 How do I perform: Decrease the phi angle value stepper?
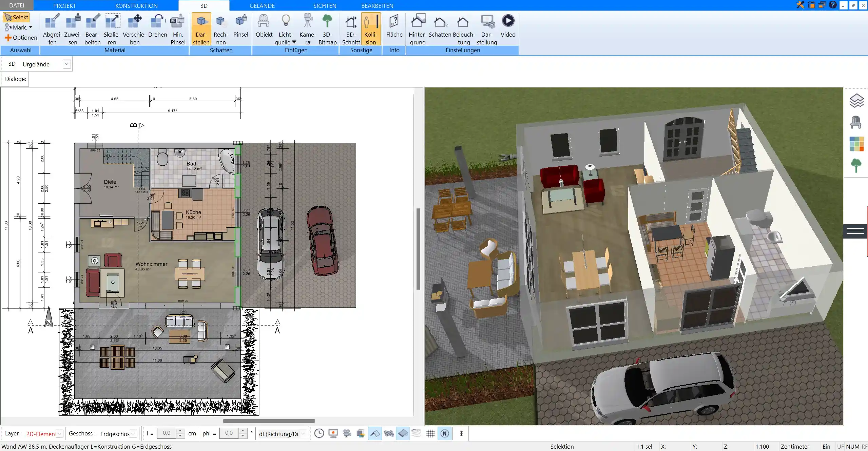(243, 436)
